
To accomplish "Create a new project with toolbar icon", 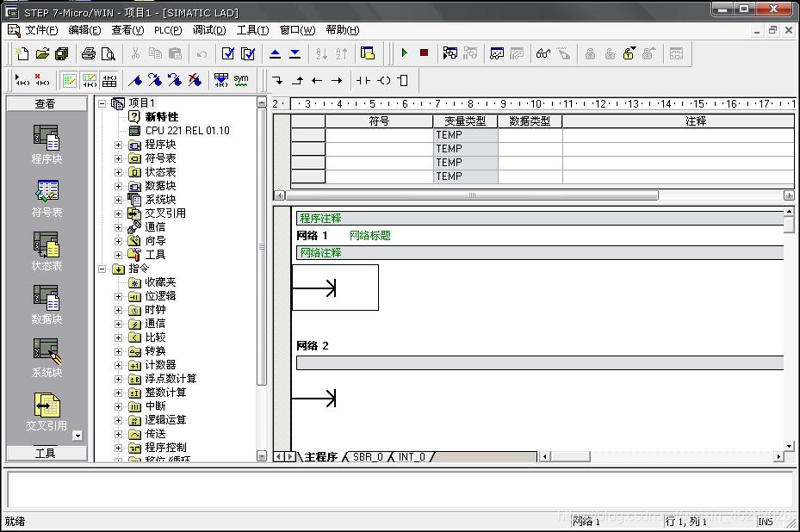I will [x=22, y=53].
